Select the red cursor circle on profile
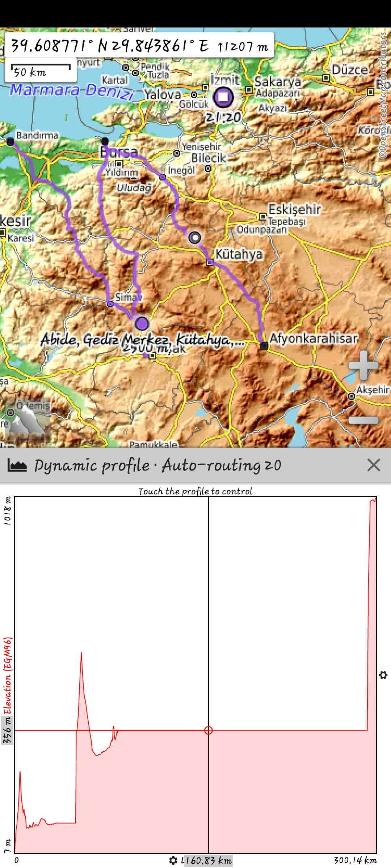Viewport: 391px width, 868px height. tap(208, 730)
